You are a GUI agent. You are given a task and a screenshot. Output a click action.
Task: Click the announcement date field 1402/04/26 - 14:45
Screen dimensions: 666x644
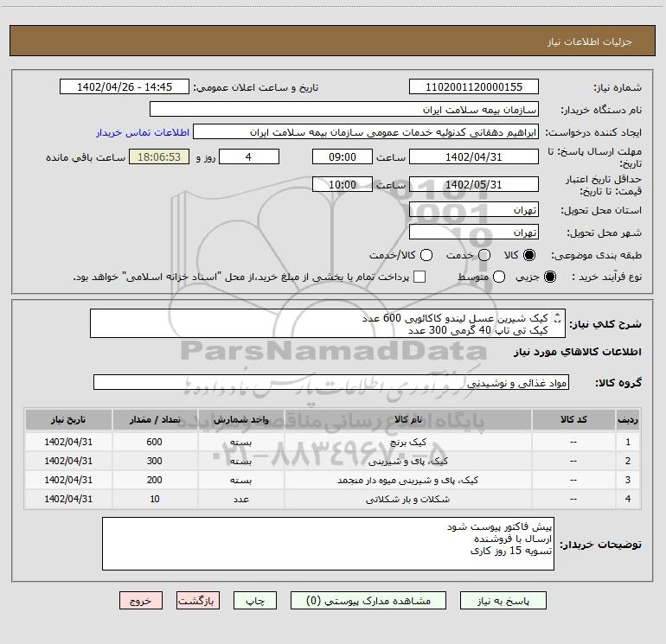[125, 86]
